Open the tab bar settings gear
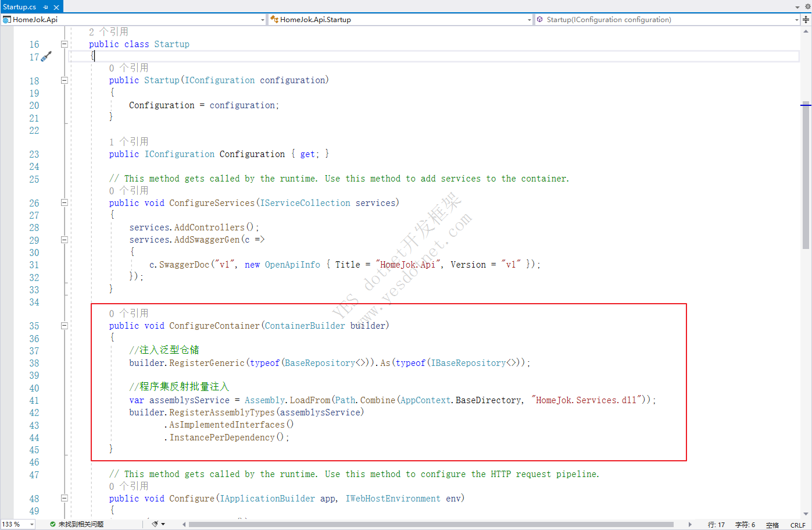The width and height of the screenshot is (812, 530). click(807, 6)
